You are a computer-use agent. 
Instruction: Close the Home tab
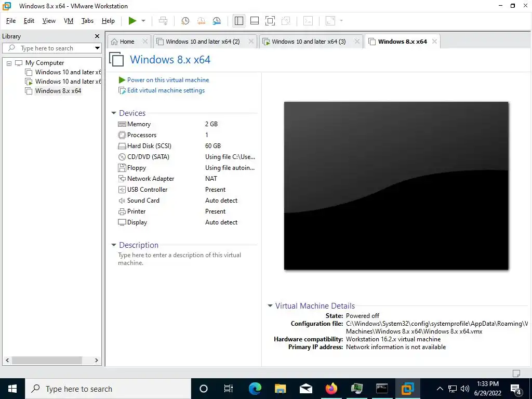[145, 42]
